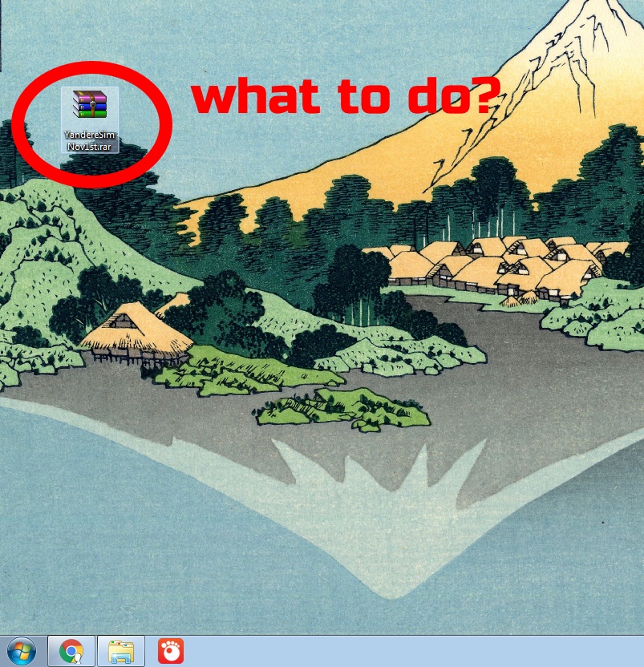Open the Windows Start menu orb
The width and height of the screenshot is (644, 667).
pyautogui.click(x=22, y=651)
